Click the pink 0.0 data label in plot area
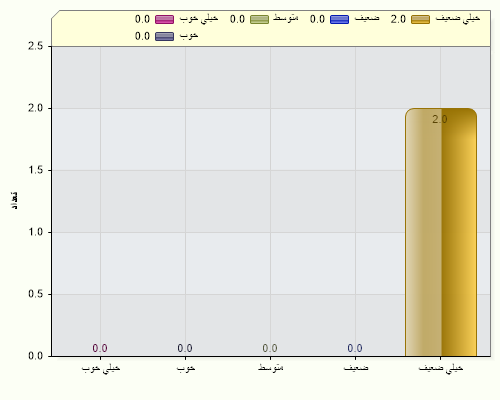The height and width of the screenshot is (400, 500). click(x=100, y=348)
